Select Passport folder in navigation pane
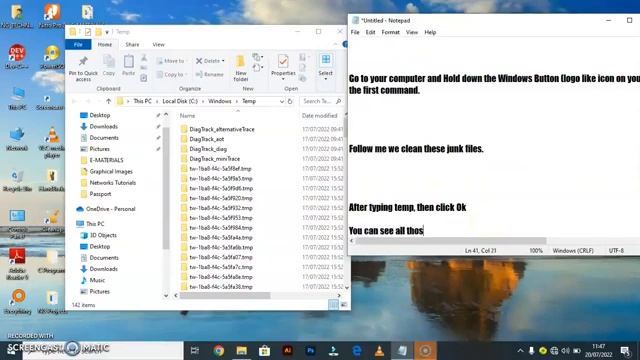Image resolution: width=640 pixels, height=360 pixels. (100, 194)
